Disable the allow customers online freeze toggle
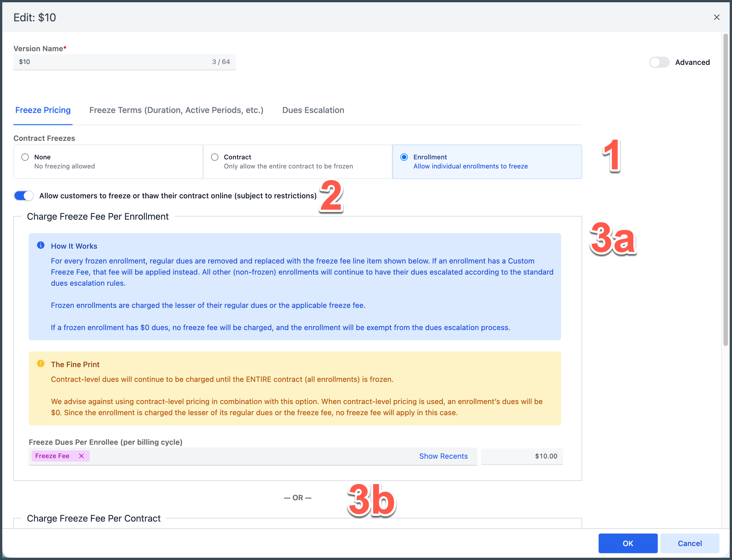 click(x=24, y=196)
